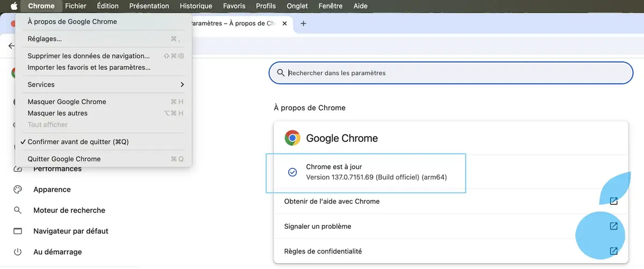The height and width of the screenshot is (269, 644).
Task: Open Navigateur par défaut settings section
Action: click(x=71, y=231)
